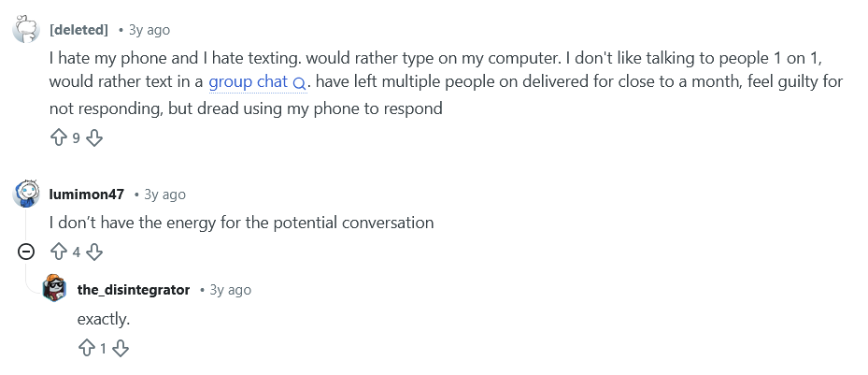Open lumimon47's profile via username
This screenshot has width=868, height=375.
(x=86, y=195)
